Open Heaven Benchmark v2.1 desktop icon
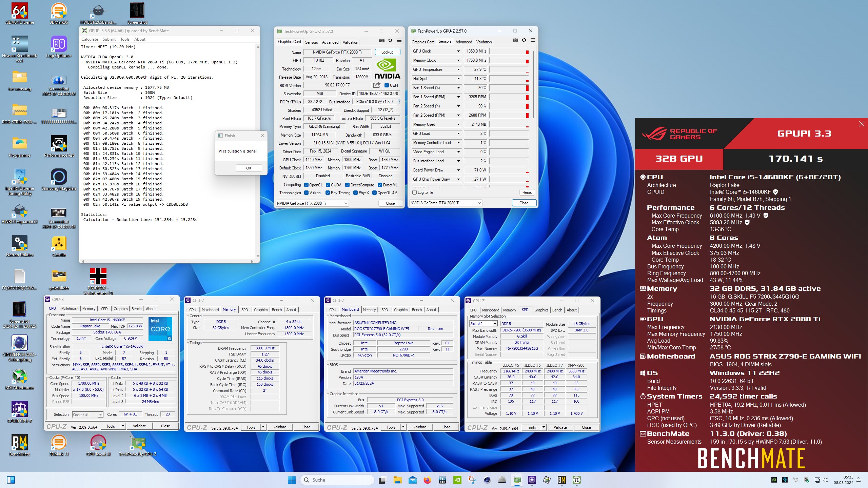 pyautogui.click(x=19, y=49)
